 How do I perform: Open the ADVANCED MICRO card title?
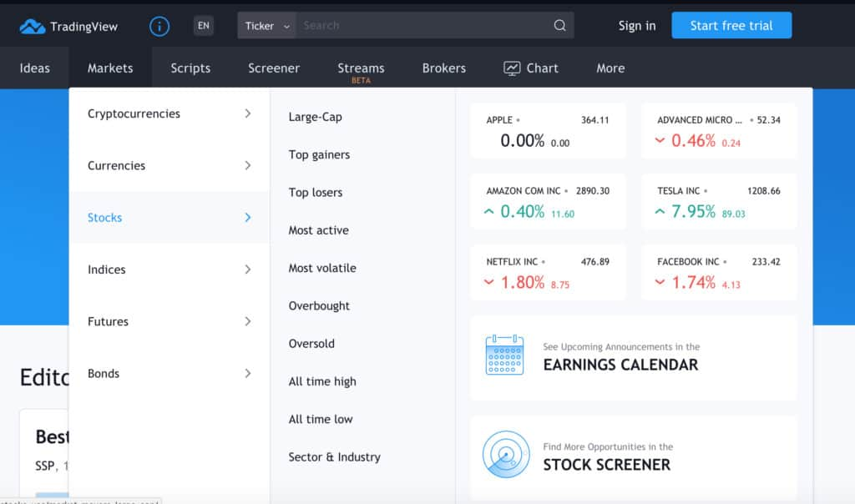coord(699,120)
